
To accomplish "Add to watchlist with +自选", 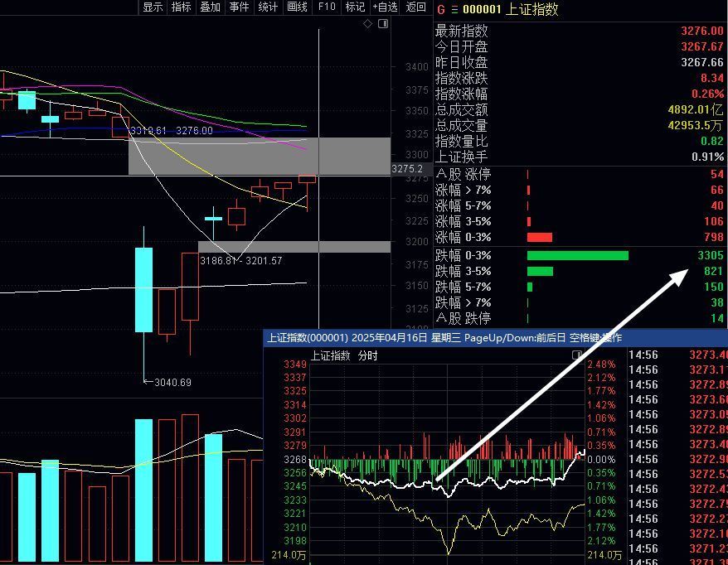I will coord(385,7).
